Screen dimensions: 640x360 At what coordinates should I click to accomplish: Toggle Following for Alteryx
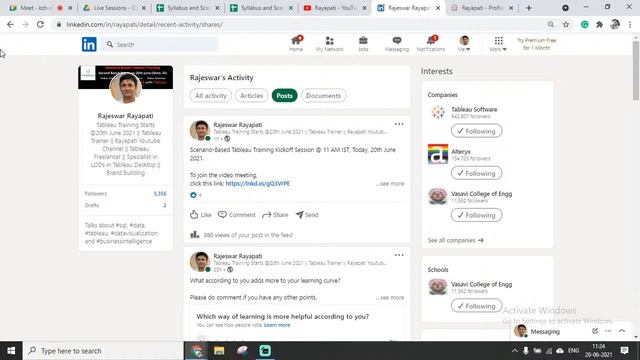(476, 173)
